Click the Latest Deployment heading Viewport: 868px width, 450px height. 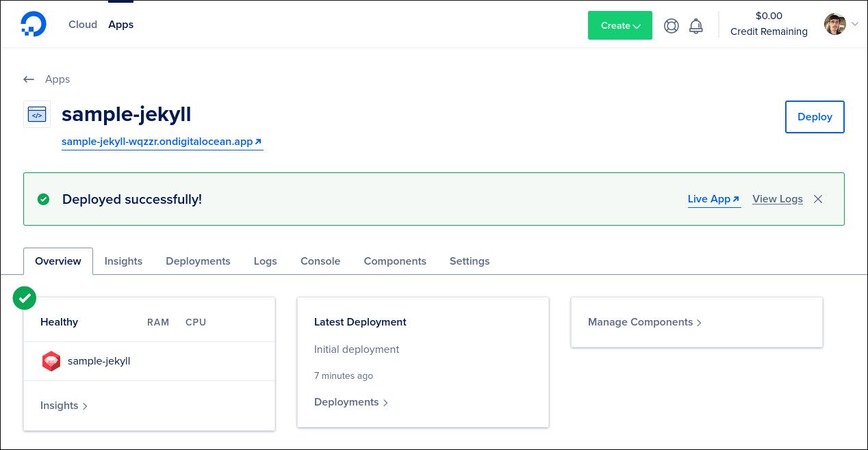click(360, 322)
